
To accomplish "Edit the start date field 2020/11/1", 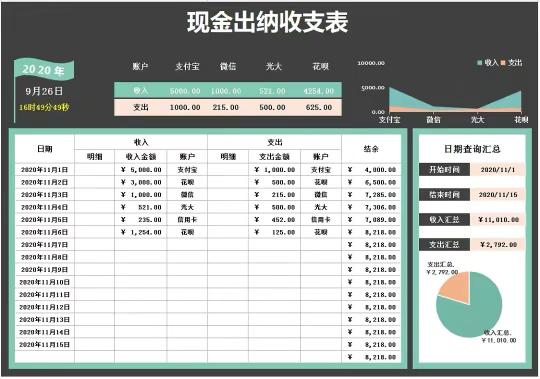I will (x=498, y=169).
